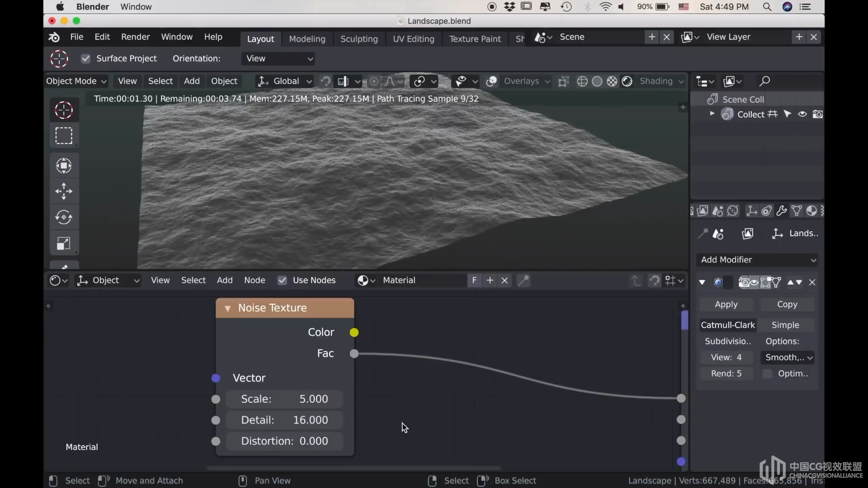The image size is (868, 488).
Task: Add a new View Layer
Action: (799, 37)
